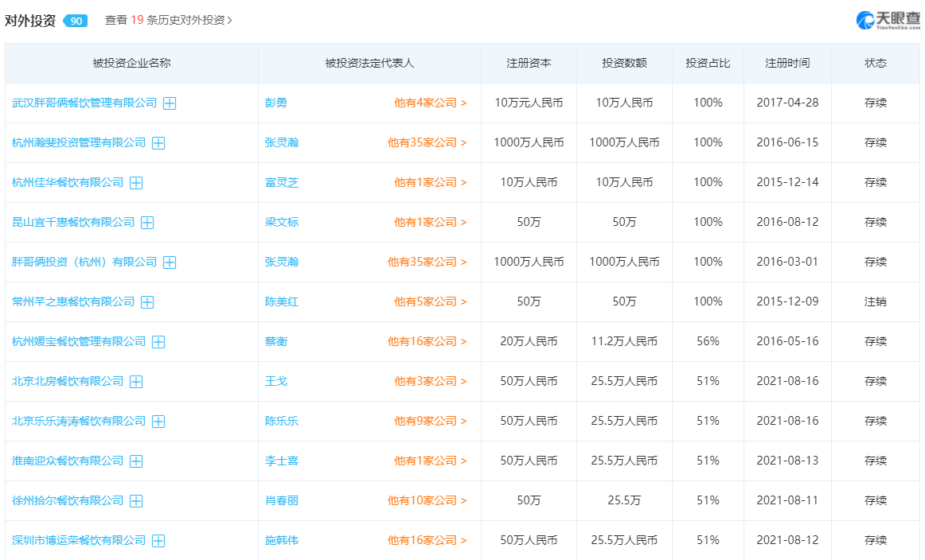This screenshot has height=560, width=925.
Task: Expand plus icon beside 杭州瀚斐投资管理有限公司
Action: pos(158,143)
